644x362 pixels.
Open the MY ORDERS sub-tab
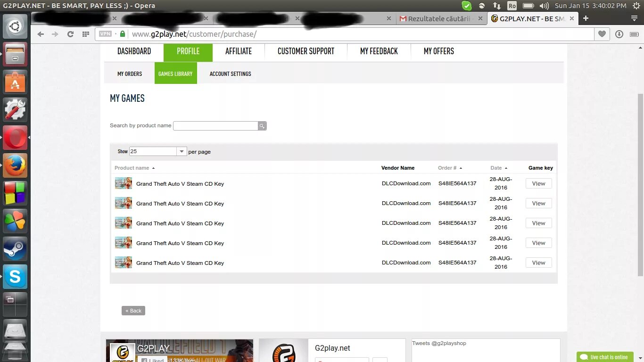(x=130, y=74)
